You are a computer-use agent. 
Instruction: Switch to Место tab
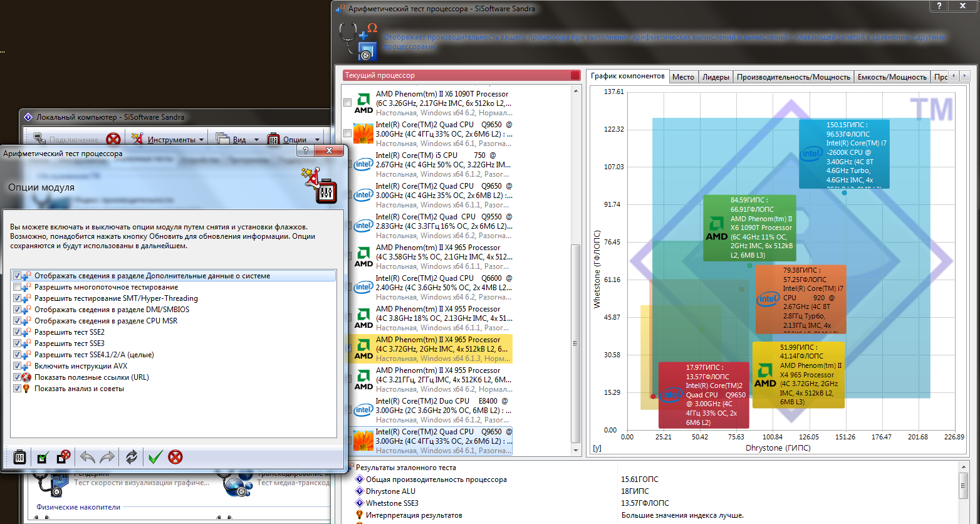(683, 76)
